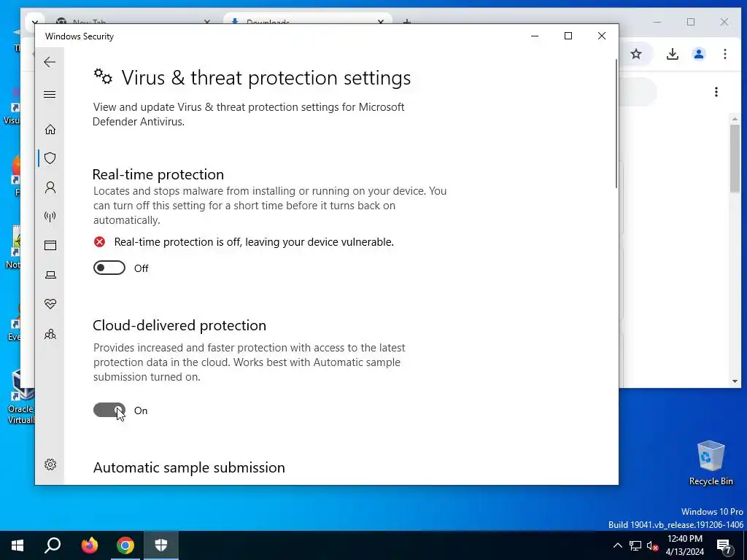Viewport: 747px width, 560px height.
Task: Open Firewall & network protection icon
Action: point(50,217)
